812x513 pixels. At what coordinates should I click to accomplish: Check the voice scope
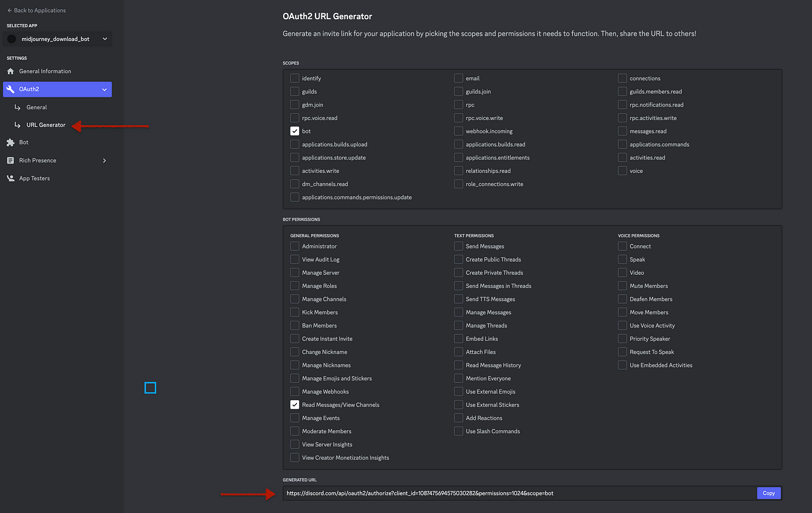click(x=622, y=171)
